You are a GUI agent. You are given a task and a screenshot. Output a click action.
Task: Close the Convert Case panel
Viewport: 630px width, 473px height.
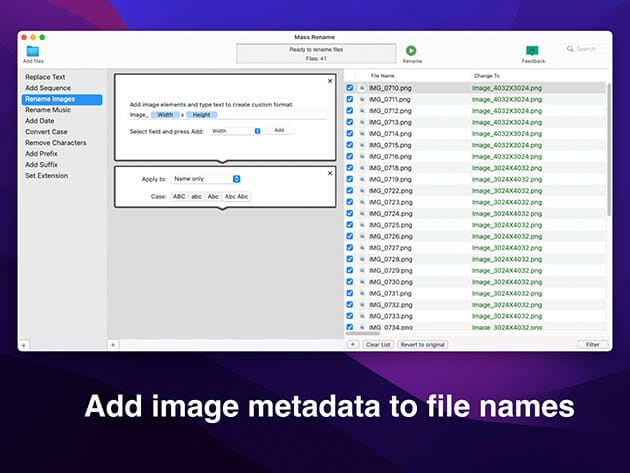click(x=330, y=172)
